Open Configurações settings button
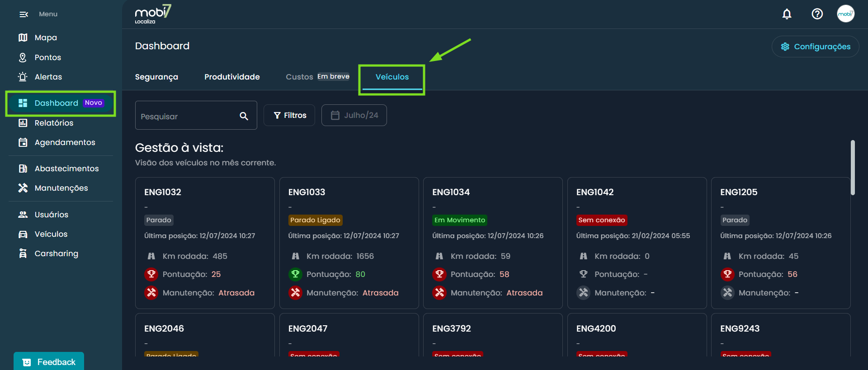This screenshot has height=370, width=868. (x=815, y=47)
